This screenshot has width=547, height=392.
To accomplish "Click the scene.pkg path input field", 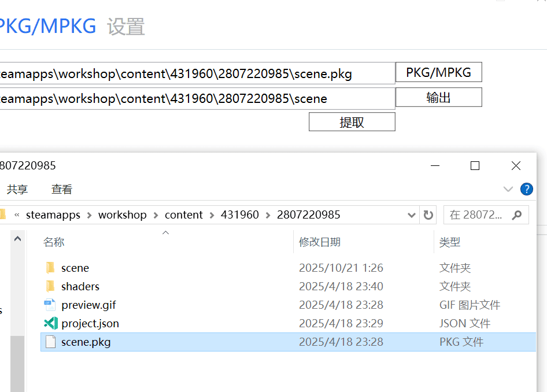I will 197,73.
